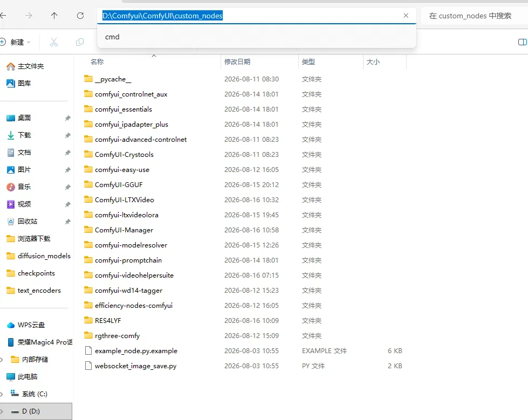The width and height of the screenshot is (528, 420).
Task: Navigate up one folder level
Action: click(x=54, y=16)
